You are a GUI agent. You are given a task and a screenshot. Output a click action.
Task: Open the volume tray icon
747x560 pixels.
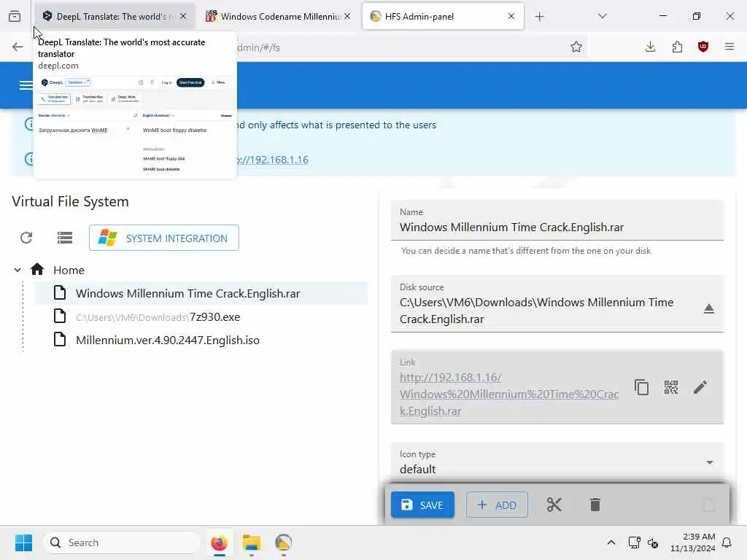tap(653, 542)
